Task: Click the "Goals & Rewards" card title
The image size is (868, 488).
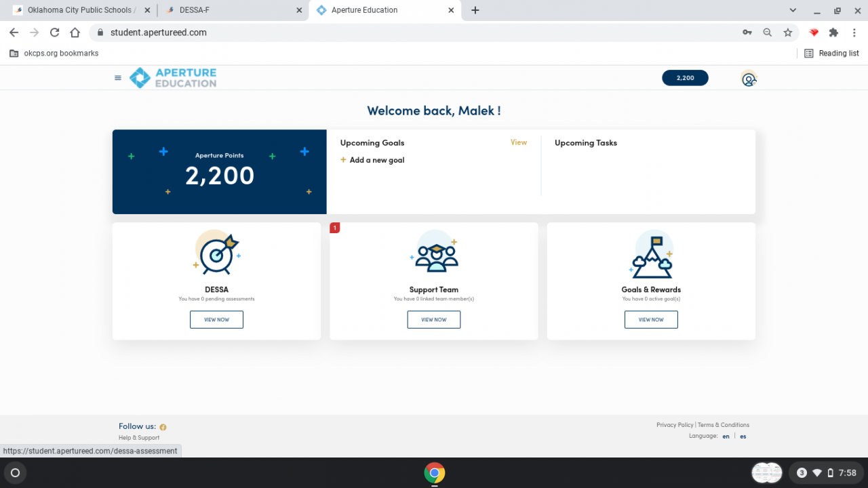Action: tap(651, 289)
